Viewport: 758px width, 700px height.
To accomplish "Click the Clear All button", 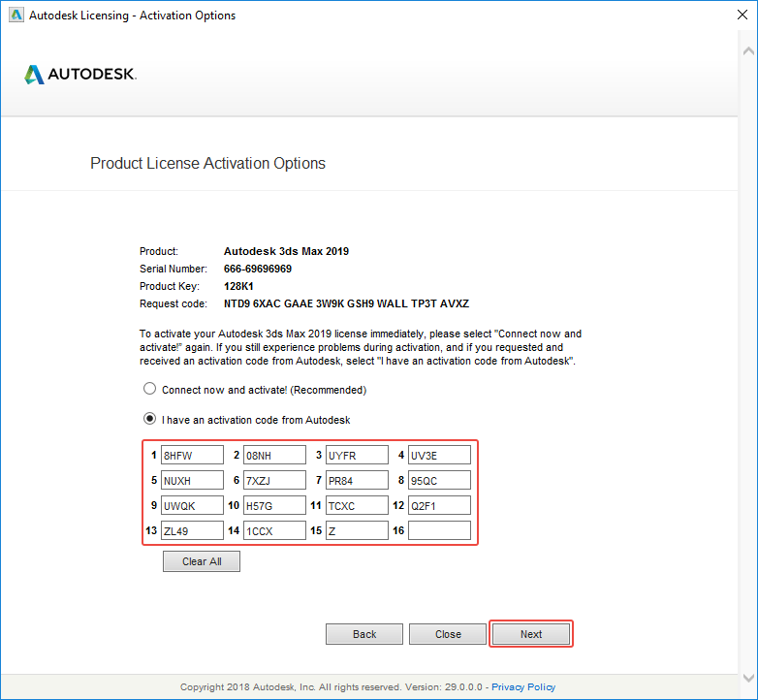I will click(202, 561).
